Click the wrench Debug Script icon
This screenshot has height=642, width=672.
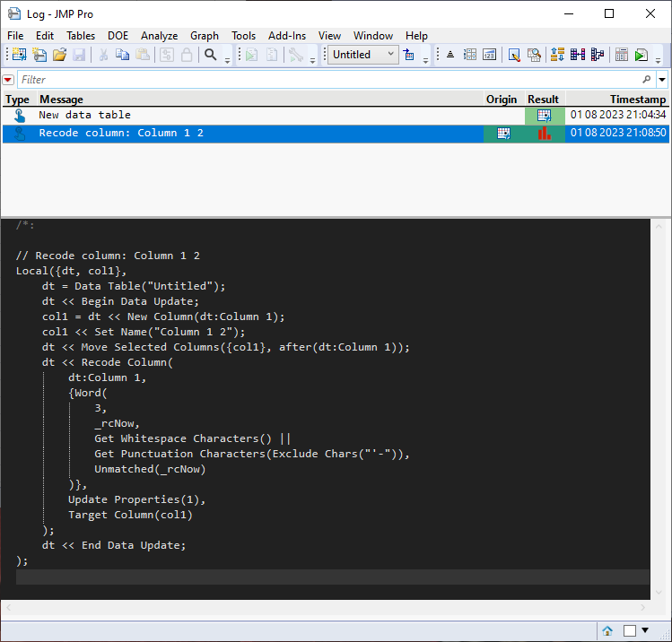[x=296, y=55]
